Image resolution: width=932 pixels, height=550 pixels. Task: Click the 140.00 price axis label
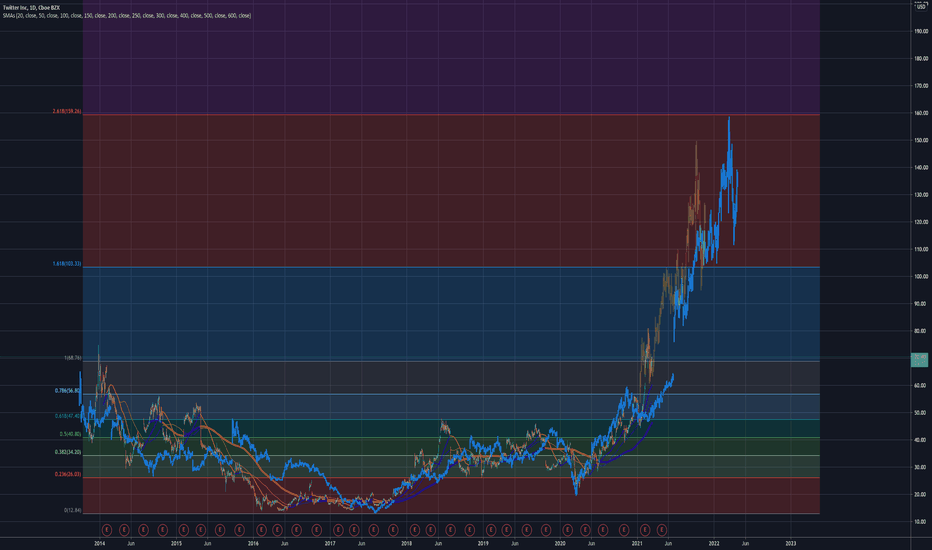point(921,168)
